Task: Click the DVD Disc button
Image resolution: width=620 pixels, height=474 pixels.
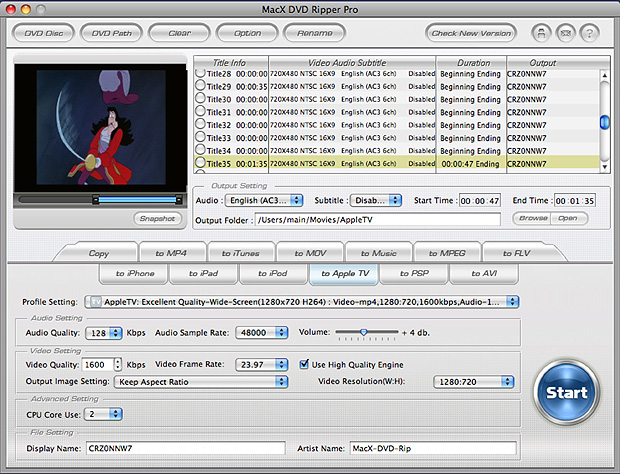Action: click(x=43, y=33)
